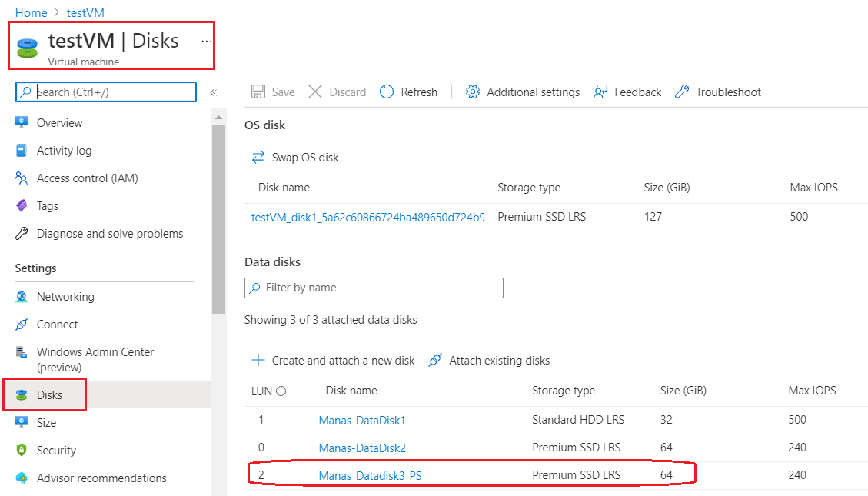This screenshot has width=868, height=496.
Task: Open Activity log in the sidebar
Action: (65, 151)
